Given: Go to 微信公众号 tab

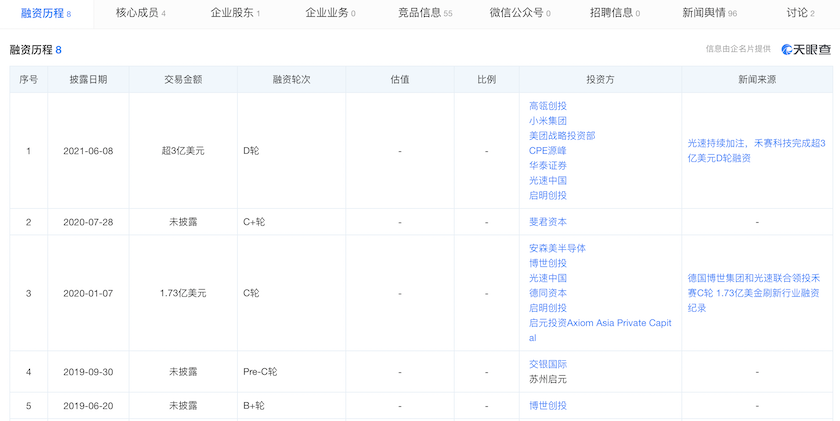Looking at the screenshot, I should point(520,13).
